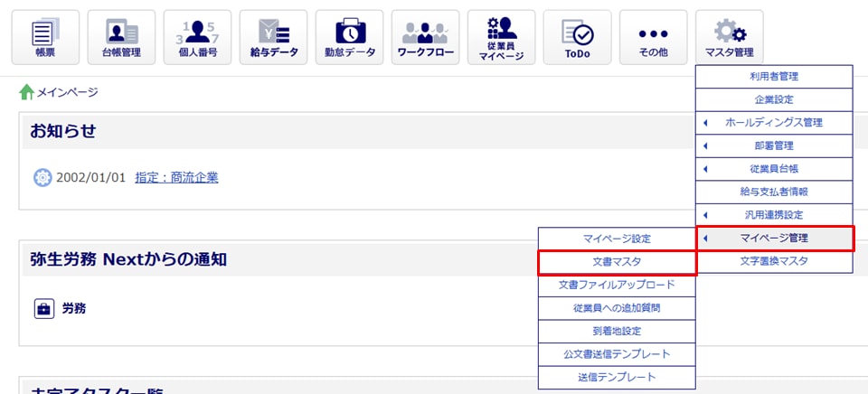Click the 労務 briefcase icon
This screenshot has width=868, height=394.
[44, 309]
